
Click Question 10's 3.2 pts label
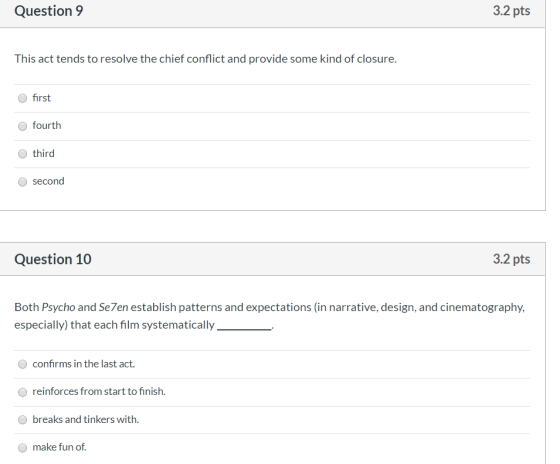click(511, 259)
